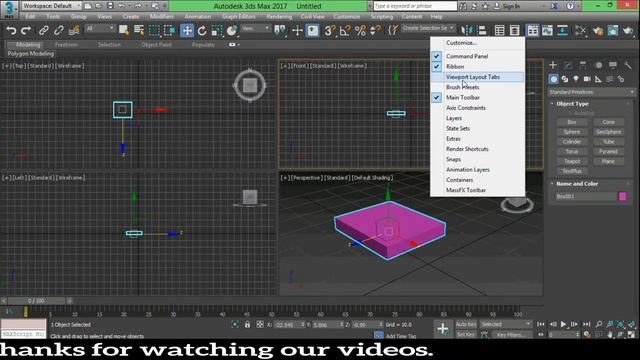Image resolution: width=640 pixels, height=360 pixels.
Task: Click the time slider 0 / 100 handle
Action: (x=36, y=301)
